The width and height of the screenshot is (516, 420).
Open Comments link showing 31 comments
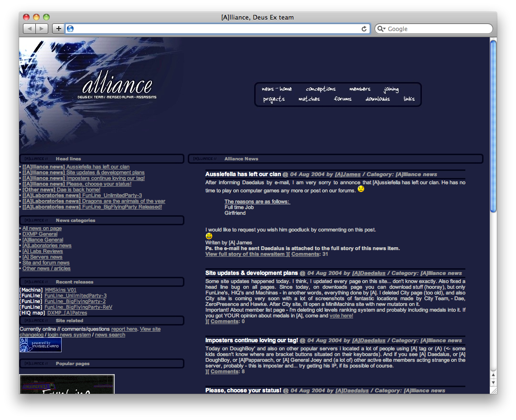pos(305,254)
